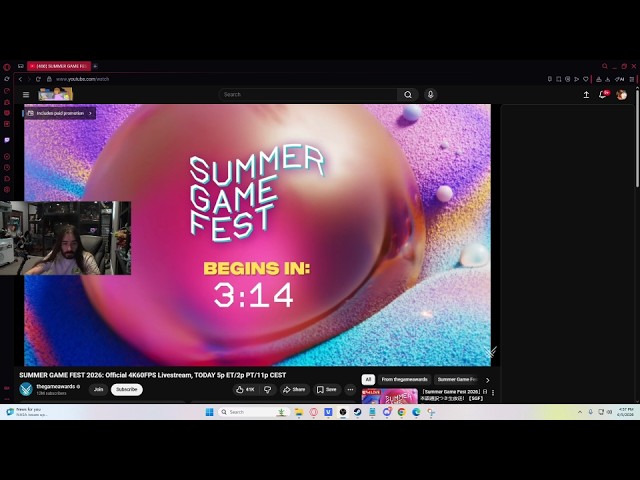The image size is (640, 480).
Task: Go to YouTube home via logo
Action: [56, 94]
